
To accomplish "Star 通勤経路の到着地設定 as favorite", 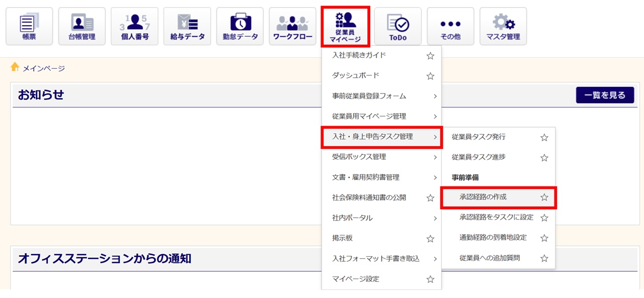I will (544, 238).
